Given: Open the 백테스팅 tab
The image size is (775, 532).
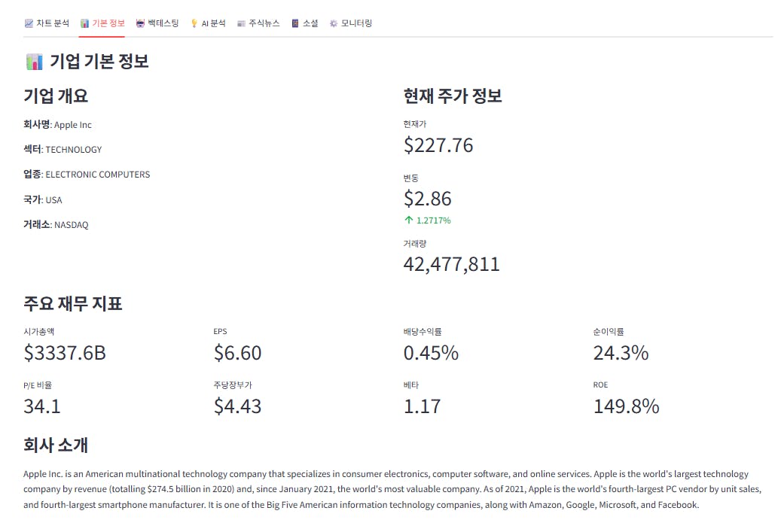Looking at the screenshot, I should 163,23.
